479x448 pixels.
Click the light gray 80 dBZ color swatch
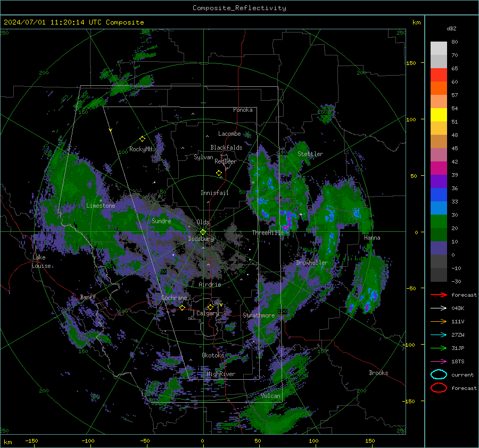pos(439,48)
